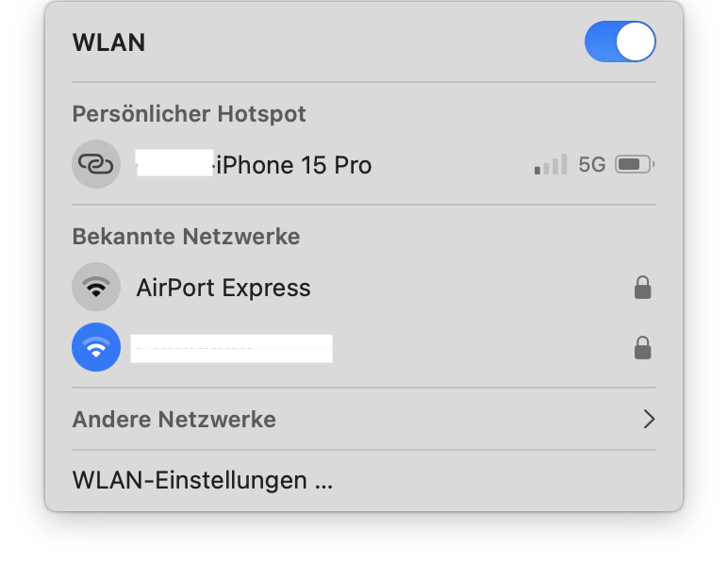The width and height of the screenshot is (728, 564).
Task: Connect to iPhone 15 Pro hotspot
Action: pyautogui.click(x=364, y=164)
